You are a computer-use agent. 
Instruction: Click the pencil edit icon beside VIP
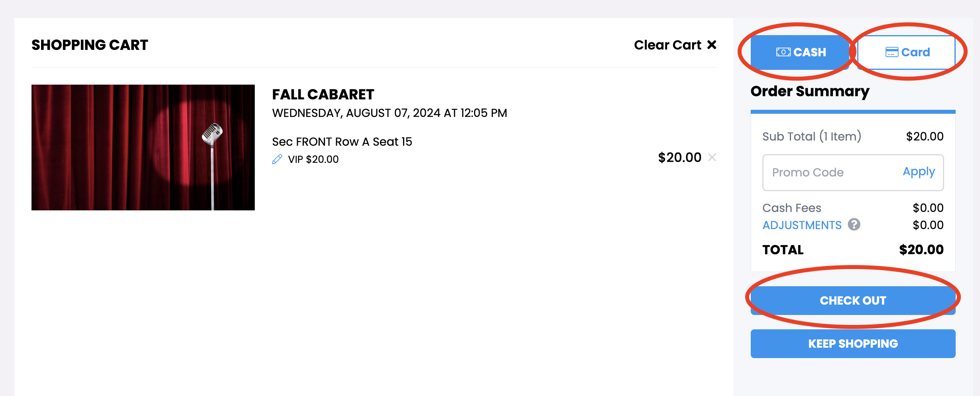[x=277, y=159]
